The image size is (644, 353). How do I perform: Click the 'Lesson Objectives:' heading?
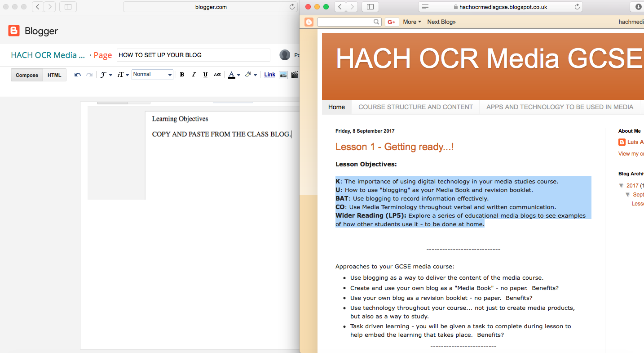click(x=366, y=164)
